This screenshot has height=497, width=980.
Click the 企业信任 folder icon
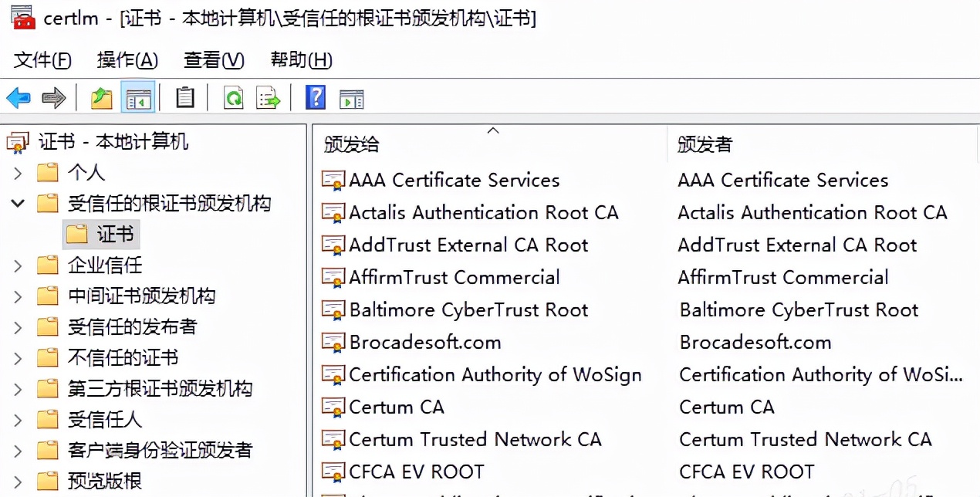48,265
